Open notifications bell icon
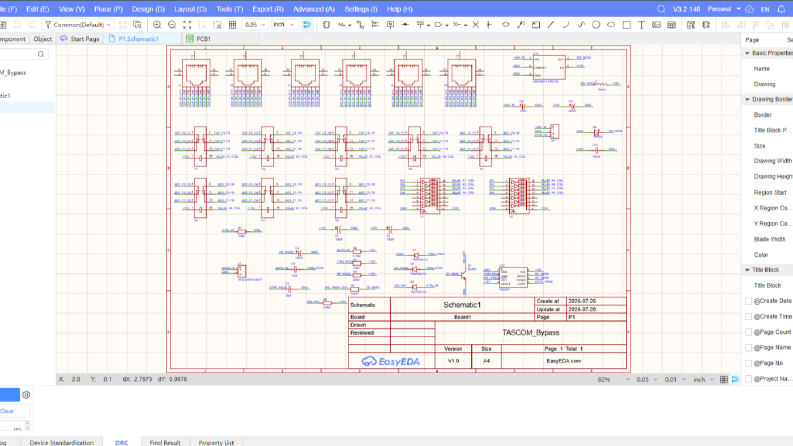 781,9
